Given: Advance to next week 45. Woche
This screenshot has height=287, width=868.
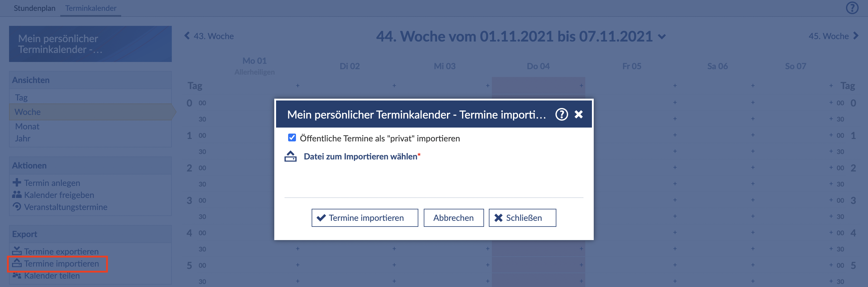Looking at the screenshot, I should [x=833, y=36].
